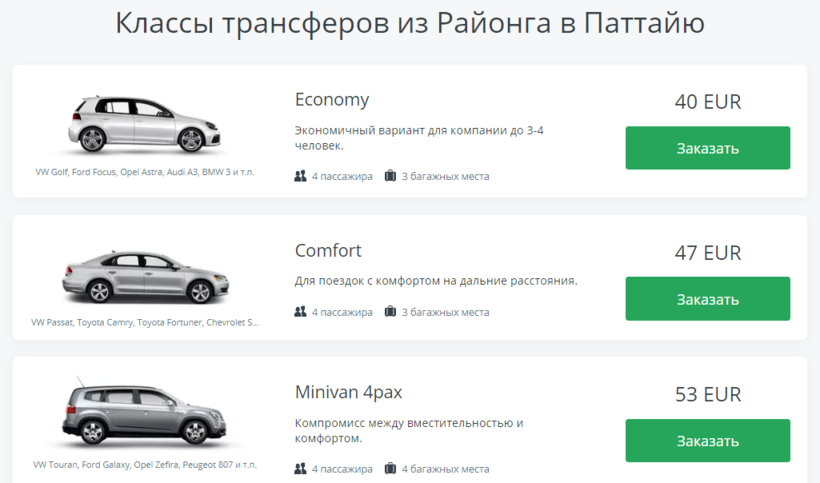
Task: Click the 47 EUR price label
Action: [x=708, y=252]
